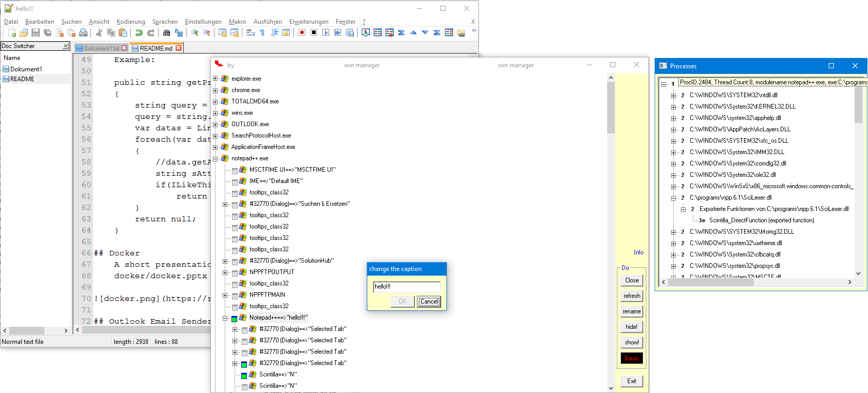This screenshot has height=393, width=868.
Task: Open the Erweiterungen menu
Action: (309, 22)
